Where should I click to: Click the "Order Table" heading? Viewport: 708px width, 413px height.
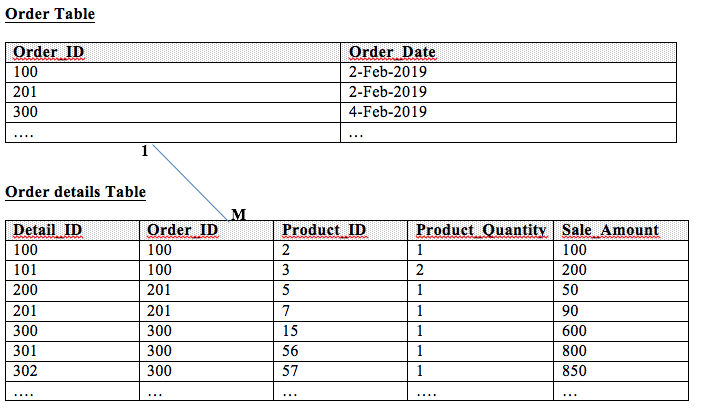[50, 15]
